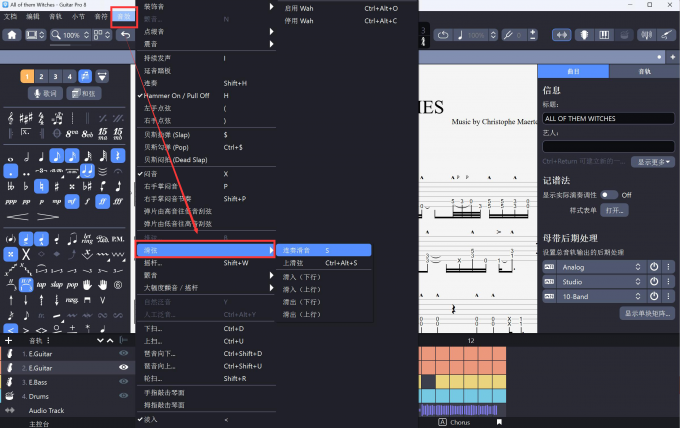
Task: Click the 打开... style sheet button
Action: [x=614, y=211]
